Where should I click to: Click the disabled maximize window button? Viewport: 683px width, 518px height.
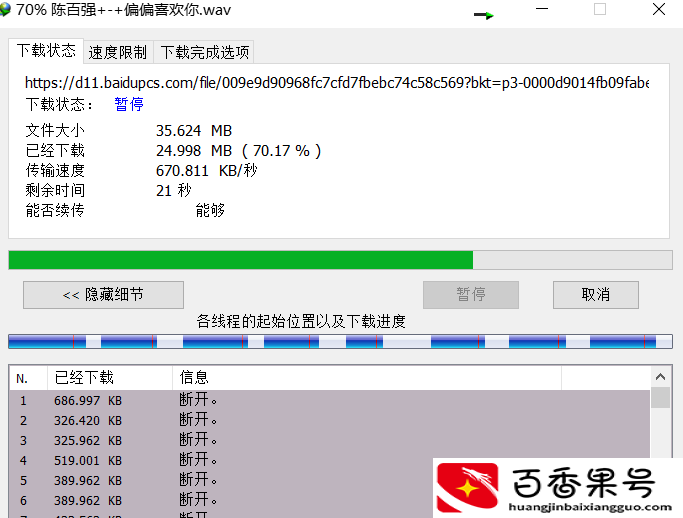click(600, 9)
